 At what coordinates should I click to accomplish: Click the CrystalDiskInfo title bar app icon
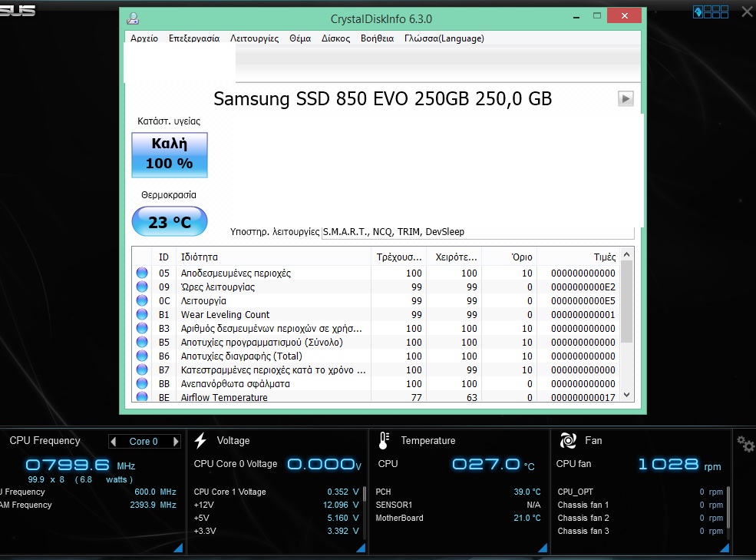[x=133, y=19]
